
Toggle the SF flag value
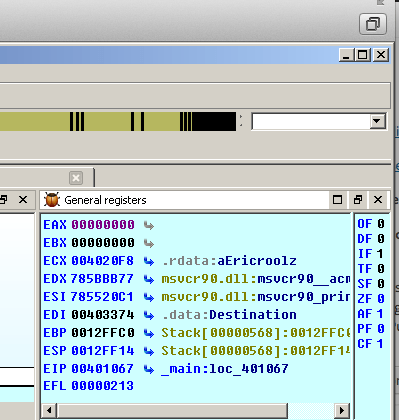click(x=381, y=284)
